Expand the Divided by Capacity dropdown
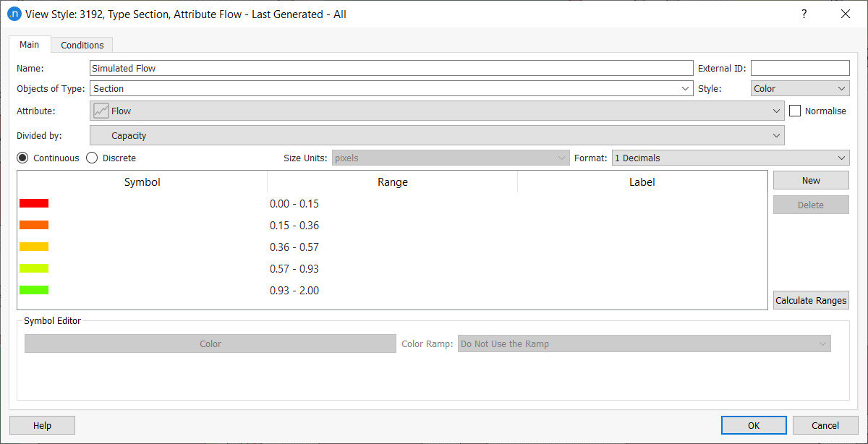Screen dimensions: 868x444 pyautogui.click(x=437, y=135)
